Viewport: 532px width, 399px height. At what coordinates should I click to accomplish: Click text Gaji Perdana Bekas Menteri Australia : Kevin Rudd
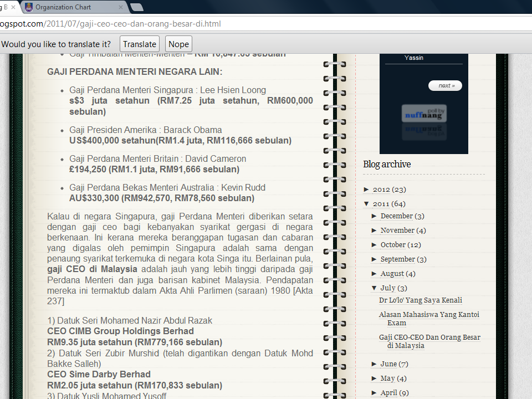[167, 188]
